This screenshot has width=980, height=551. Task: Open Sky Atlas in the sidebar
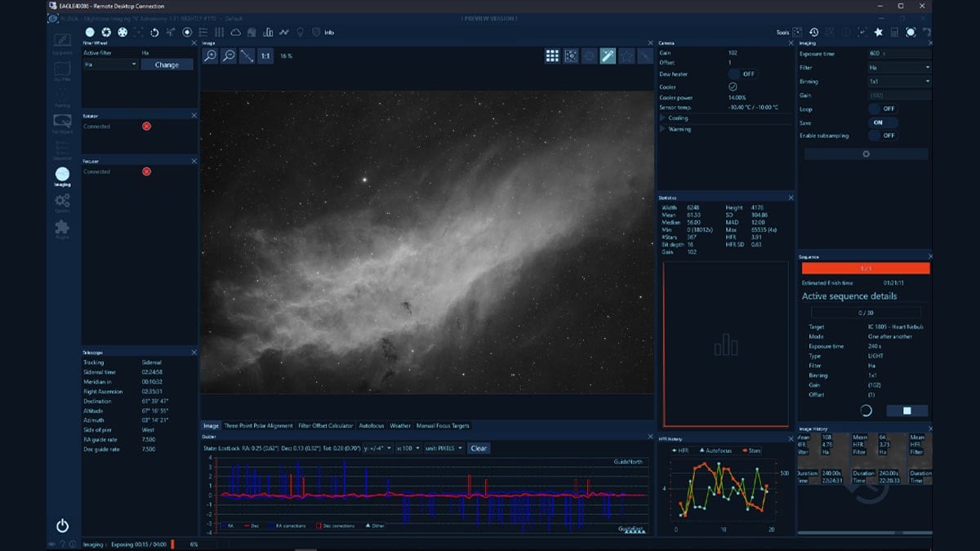(x=62, y=71)
